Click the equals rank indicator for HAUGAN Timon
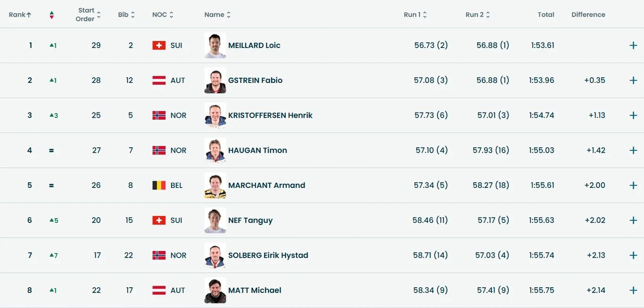This screenshot has height=308, width=644. pos(51,150)
